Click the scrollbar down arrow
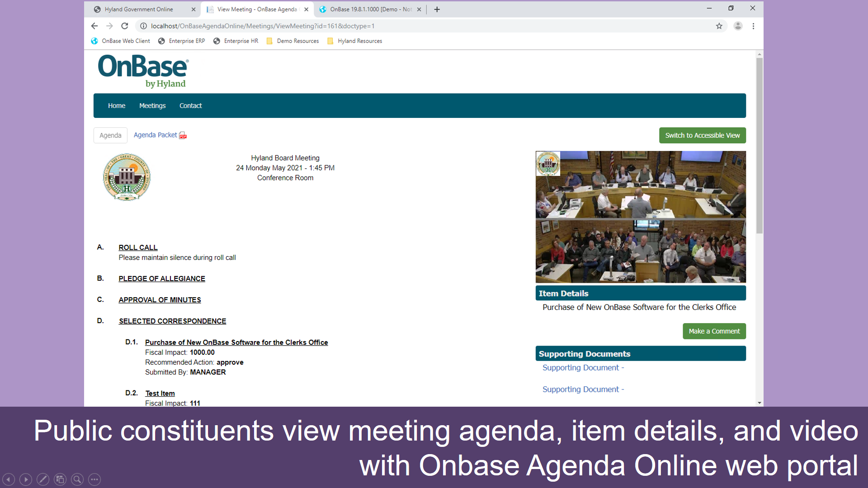868x488 pixels. [759, 403]
